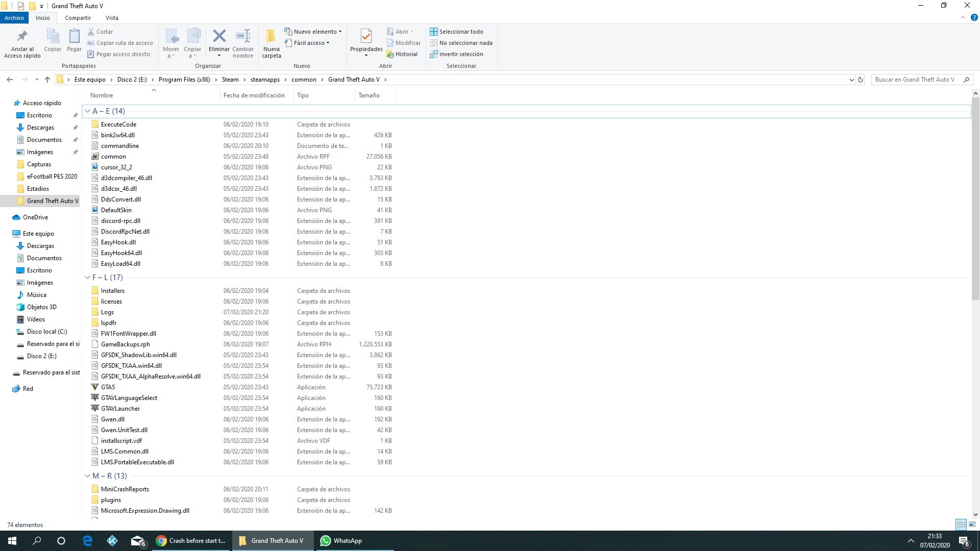Open WhatsApp from the taskbar
Image resolution: width=980 pixels, height=551 pixels.
pos(341,541)
